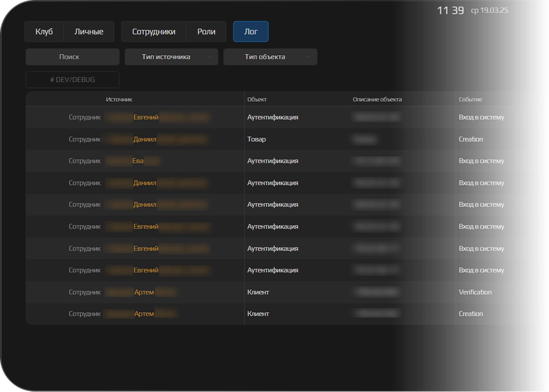
Task: Open employee Ева's name link
Action: click(138, 161)
